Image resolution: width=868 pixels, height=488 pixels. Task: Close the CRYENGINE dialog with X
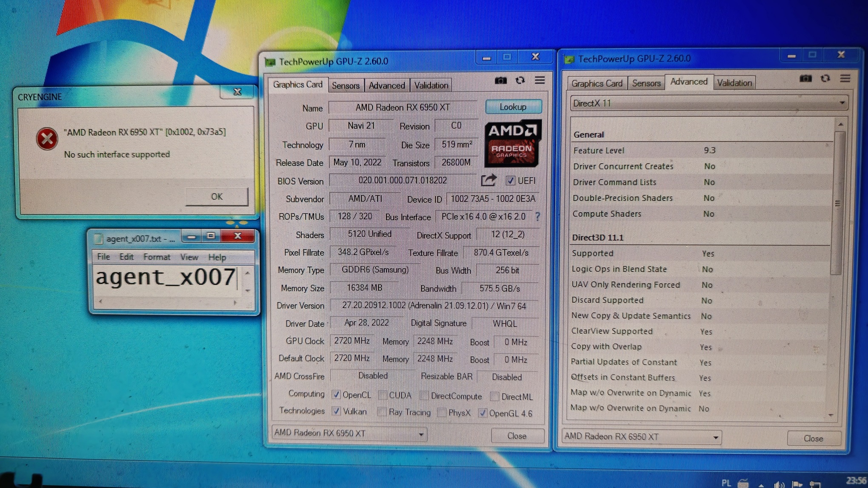coord(237,92)
